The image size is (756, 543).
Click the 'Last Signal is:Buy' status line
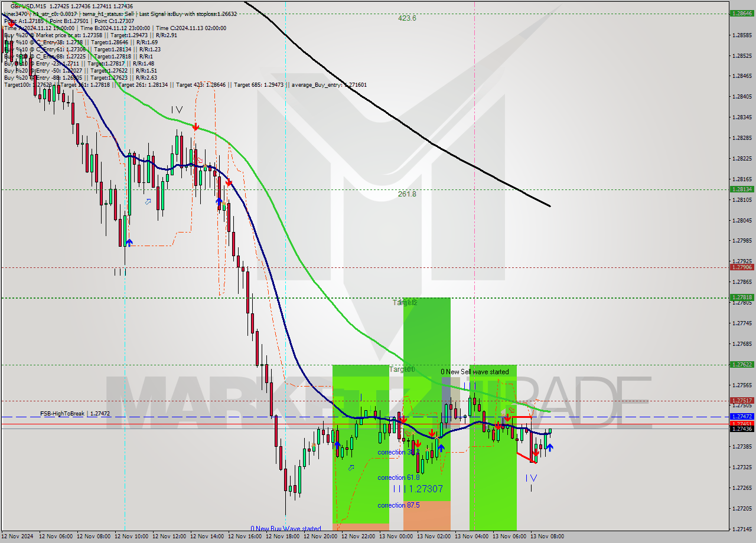click(119, 14)
